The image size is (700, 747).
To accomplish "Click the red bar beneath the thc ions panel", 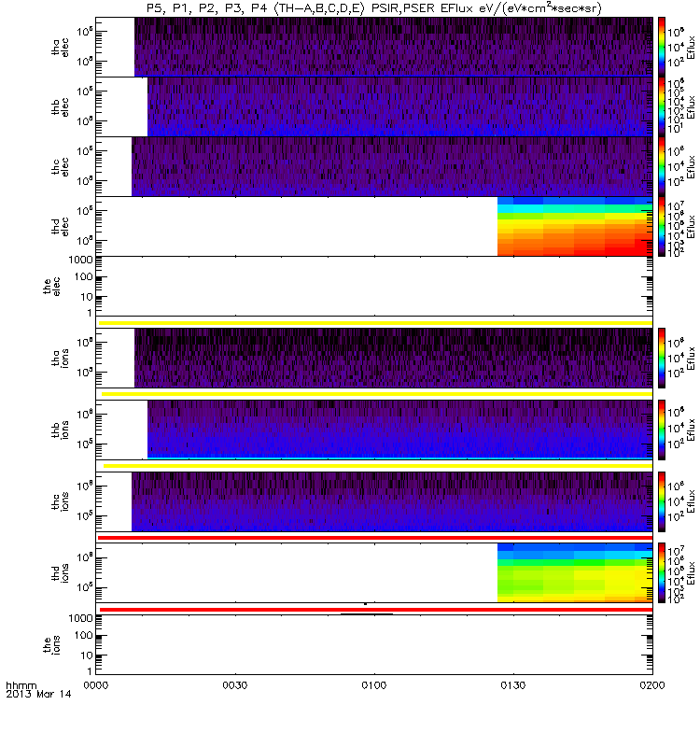I will click(375, 538).
